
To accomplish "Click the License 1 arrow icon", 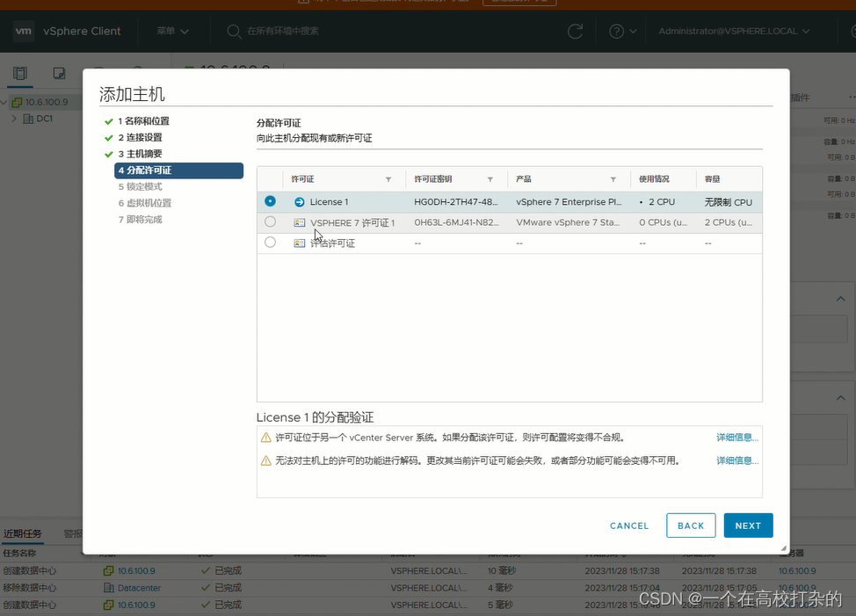I will (299, 202).
